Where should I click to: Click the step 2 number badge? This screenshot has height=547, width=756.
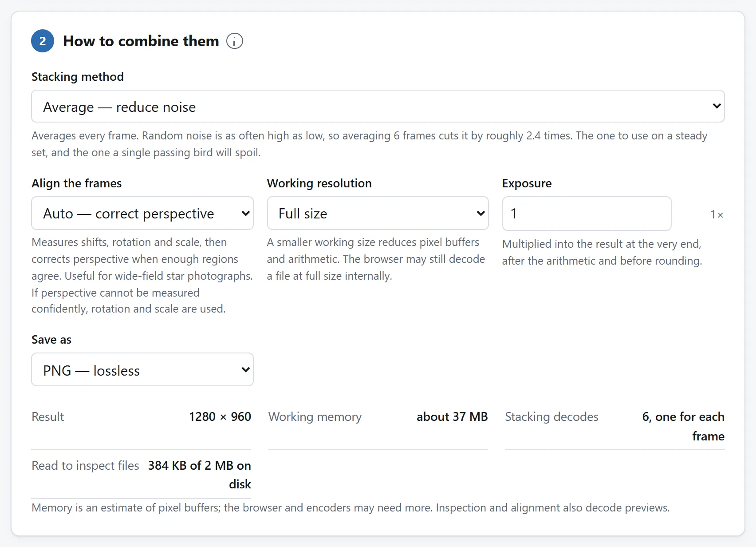(x=43, y=41)
